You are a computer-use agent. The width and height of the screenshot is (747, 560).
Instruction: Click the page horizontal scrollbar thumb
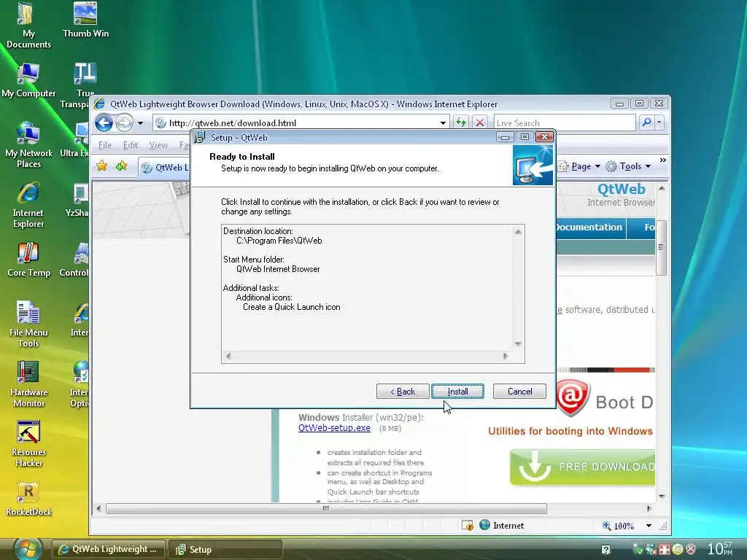tap(326, 508)
